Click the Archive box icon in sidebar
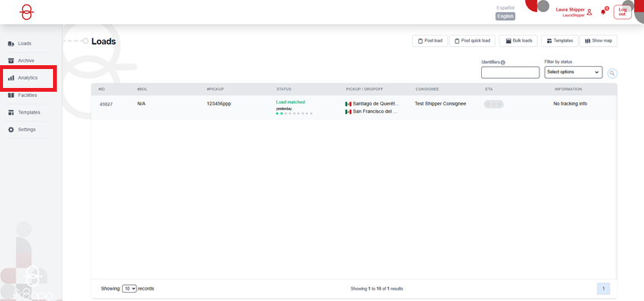 (11, 61)
